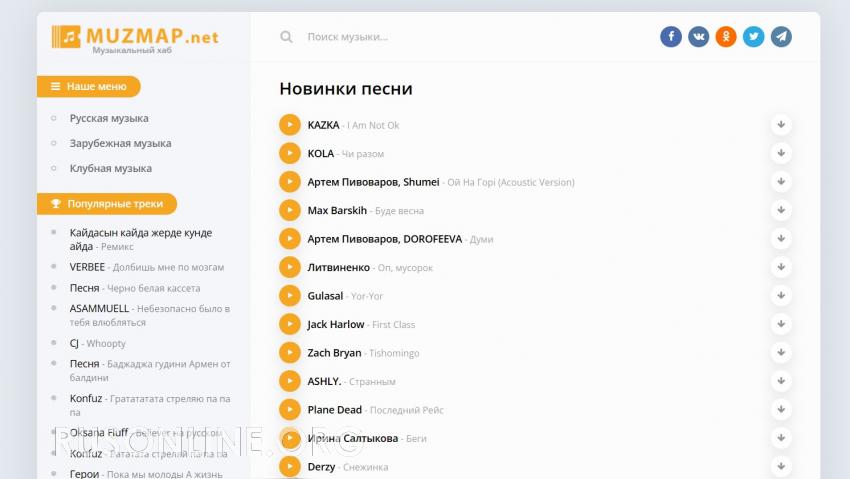The image size is (850, 479).
Task: Open the Русская музыка menu item
Action: click(x=109, y=118)
